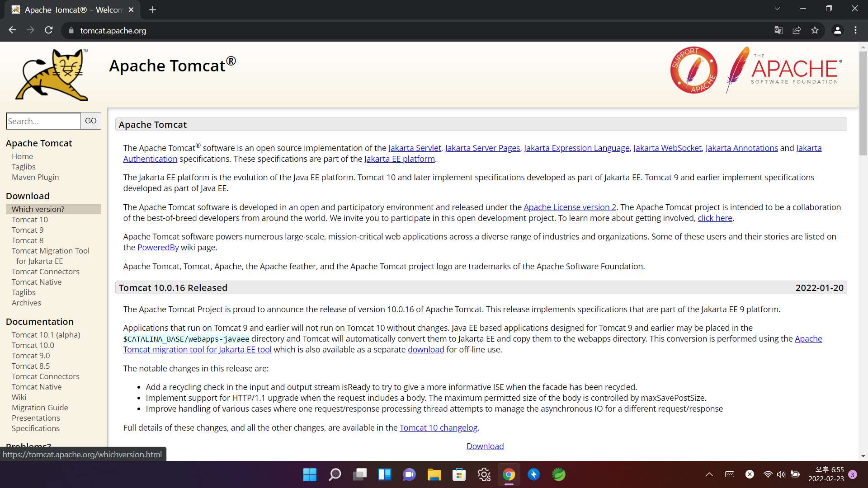The width and height of the screenshot is (868, 488).
Task: Open Chrome's three-dot menu
Action: [x=855, y=30]
